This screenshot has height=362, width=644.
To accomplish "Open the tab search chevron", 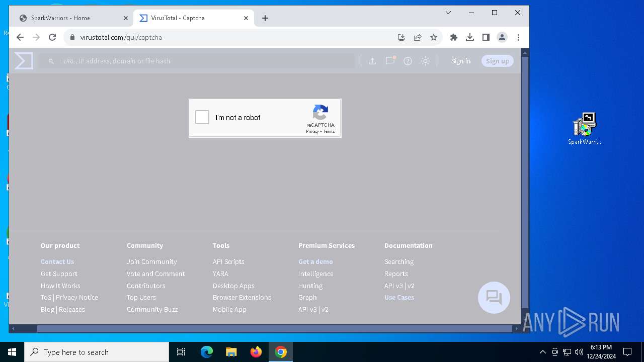I will click(x=448, y=13).
